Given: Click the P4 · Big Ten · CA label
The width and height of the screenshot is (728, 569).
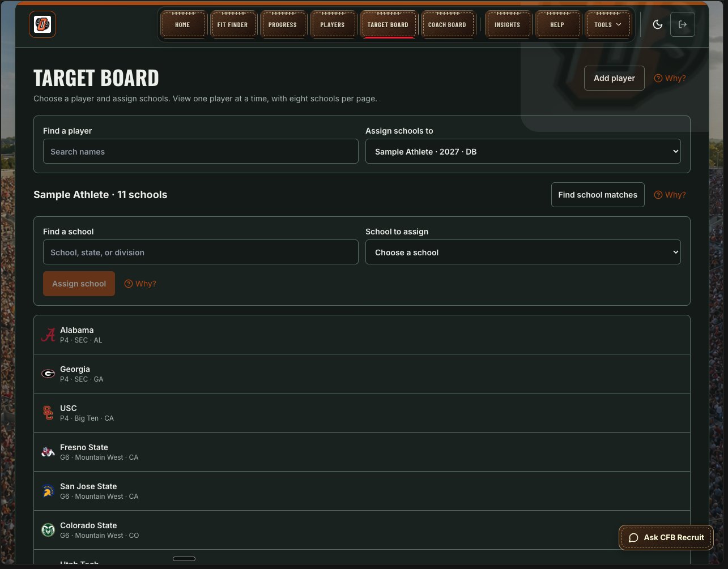Looking at the screenshot, I should [x=87, y=418].
